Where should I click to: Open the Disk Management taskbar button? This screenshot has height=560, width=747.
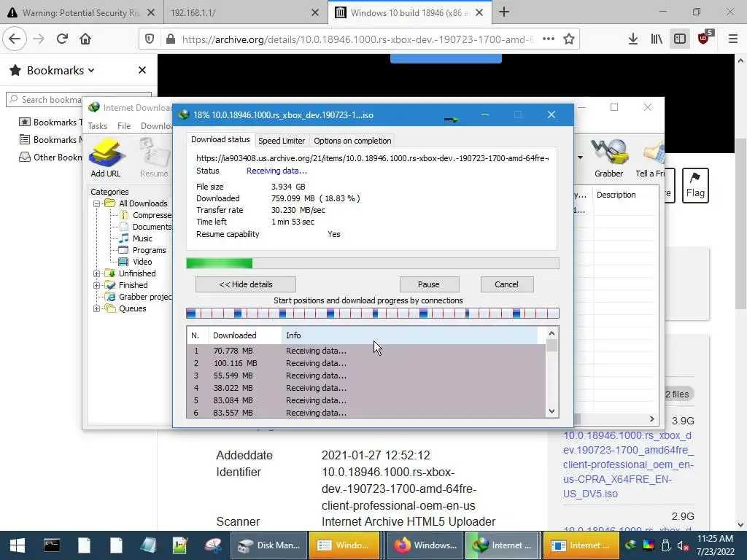click(270, 545)
